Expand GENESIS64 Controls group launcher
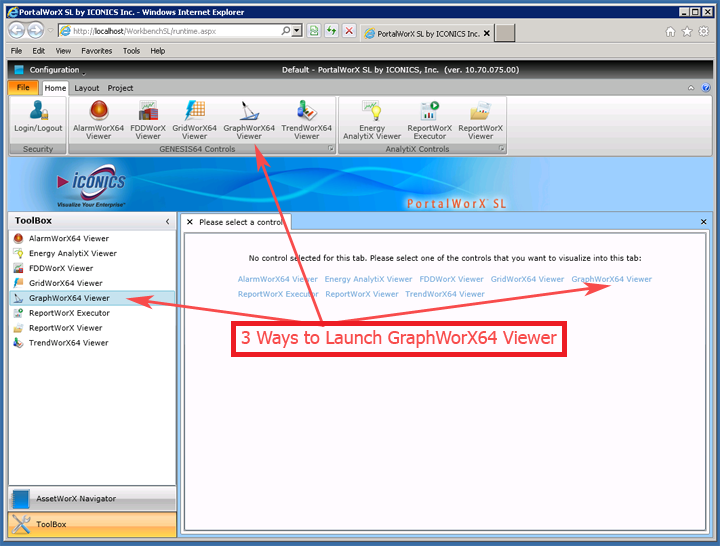Viewport: 720px width, 546px height. point(331,149)
